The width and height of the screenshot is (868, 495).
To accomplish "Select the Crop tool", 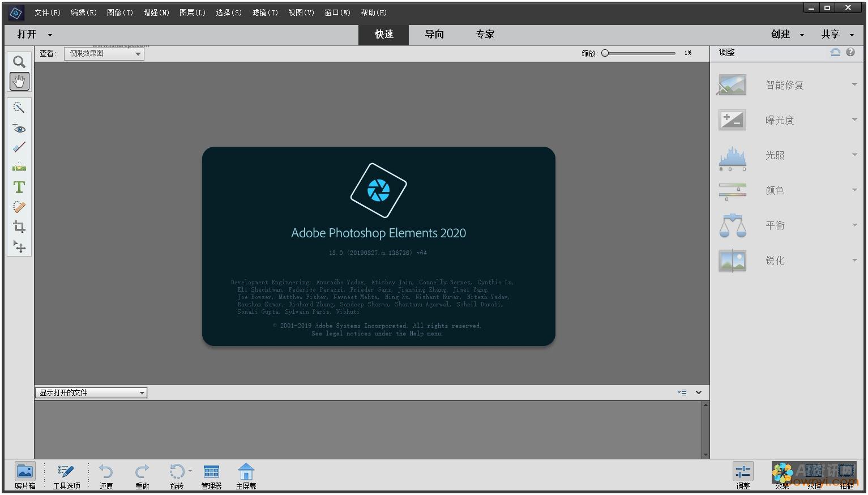I will (x=19, y=227).
